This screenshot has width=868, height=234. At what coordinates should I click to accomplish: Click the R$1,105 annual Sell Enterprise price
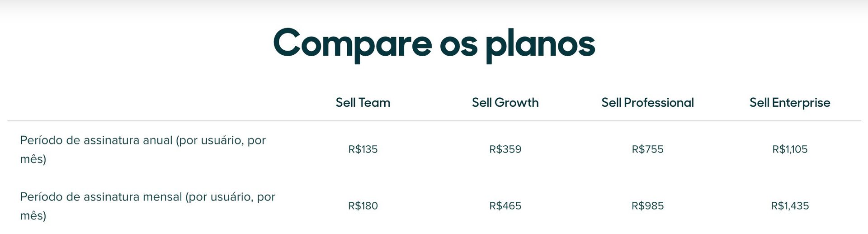pyautogui.click(x=789, y=149)
